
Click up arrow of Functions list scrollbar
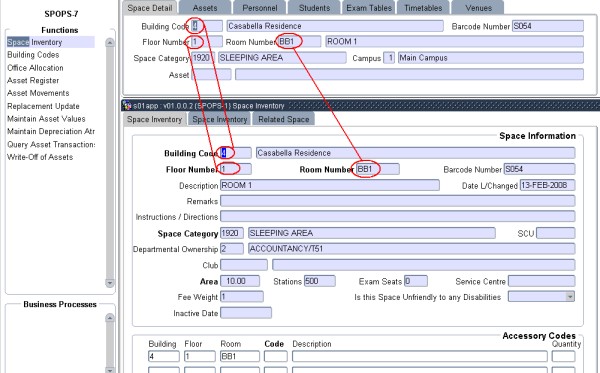click(x=110, y=42)
